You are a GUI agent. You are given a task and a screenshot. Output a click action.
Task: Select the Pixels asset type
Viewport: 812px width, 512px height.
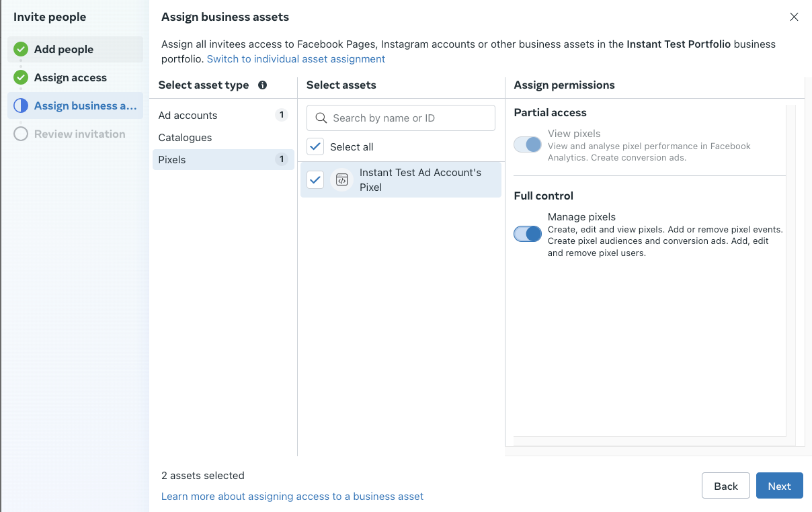click(x=223, y=159)
